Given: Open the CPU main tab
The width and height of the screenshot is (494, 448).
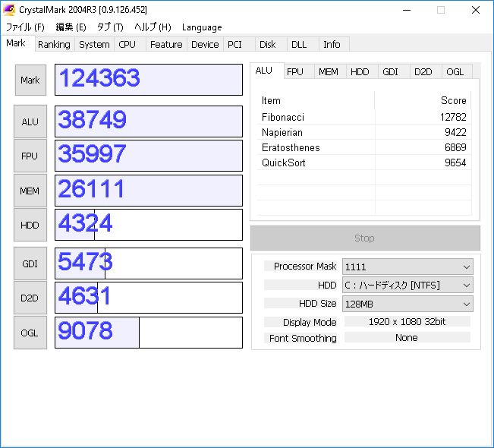Looking at the screenshot, I should pos(127,44).
